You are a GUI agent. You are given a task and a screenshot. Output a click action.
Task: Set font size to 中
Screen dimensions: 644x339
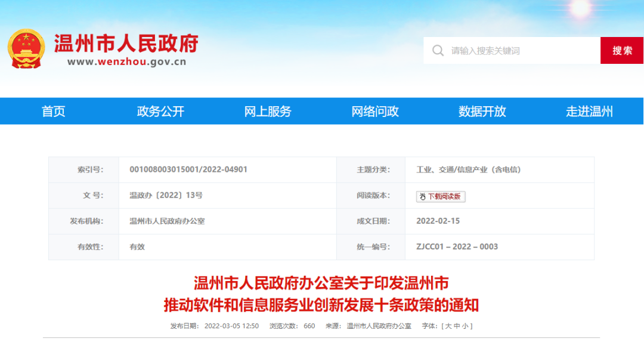pyautogui.click(x=457, y=326)
